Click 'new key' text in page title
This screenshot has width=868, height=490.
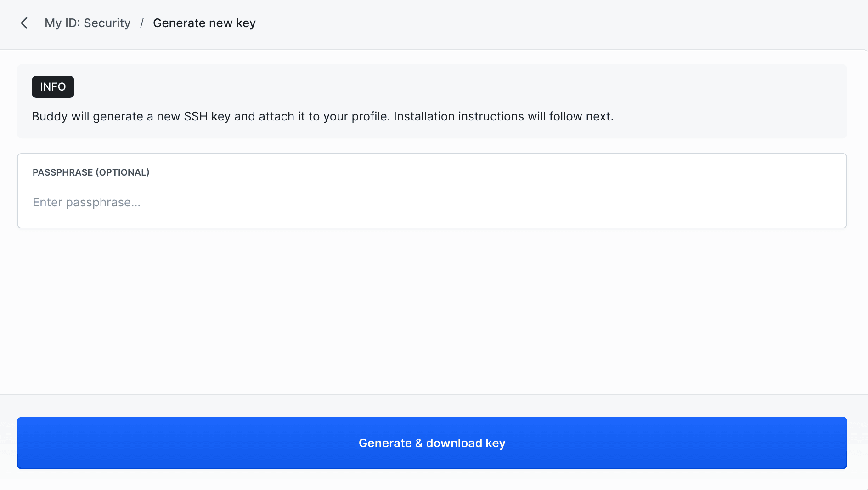coord(232,23)
